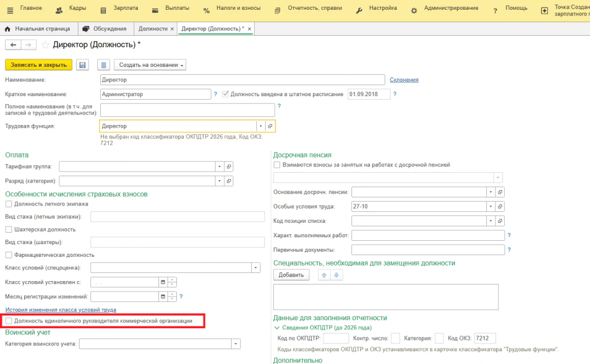Expand Класс условий (спецоценка) dropdown
Viewport: 590px width, 364px height.
[255, 268]
